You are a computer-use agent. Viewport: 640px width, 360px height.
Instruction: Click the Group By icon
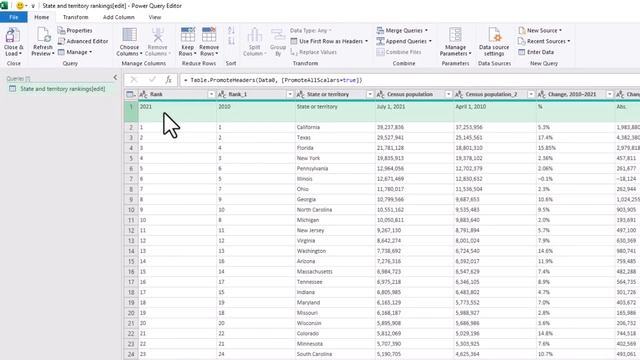point(278,35)
